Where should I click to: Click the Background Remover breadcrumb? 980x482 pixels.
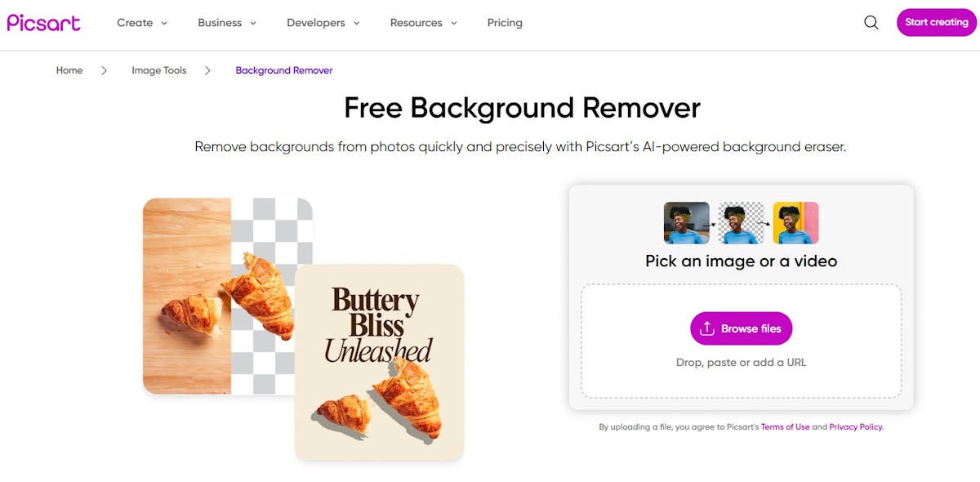(x=284, y=70)
